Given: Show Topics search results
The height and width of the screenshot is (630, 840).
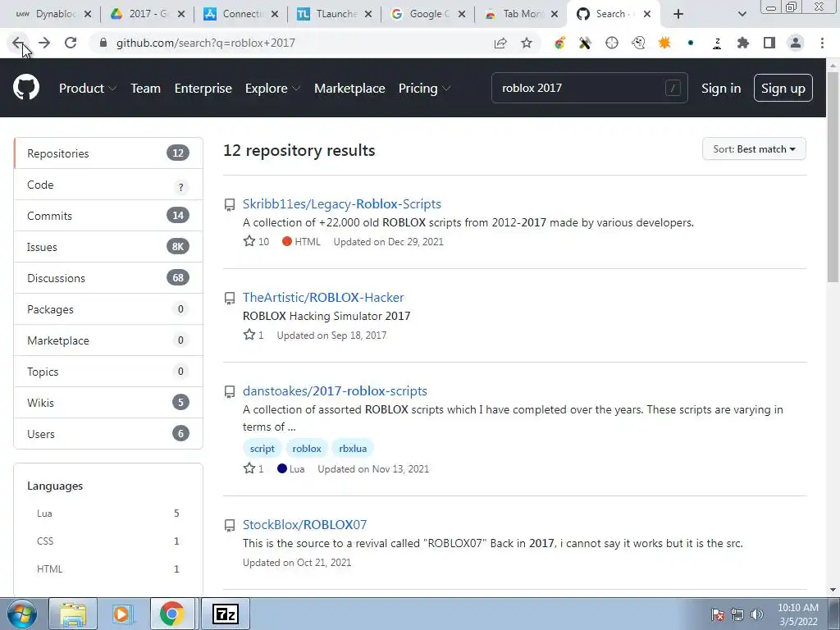Looking at the screenshot, I should (x=108, y=372).
